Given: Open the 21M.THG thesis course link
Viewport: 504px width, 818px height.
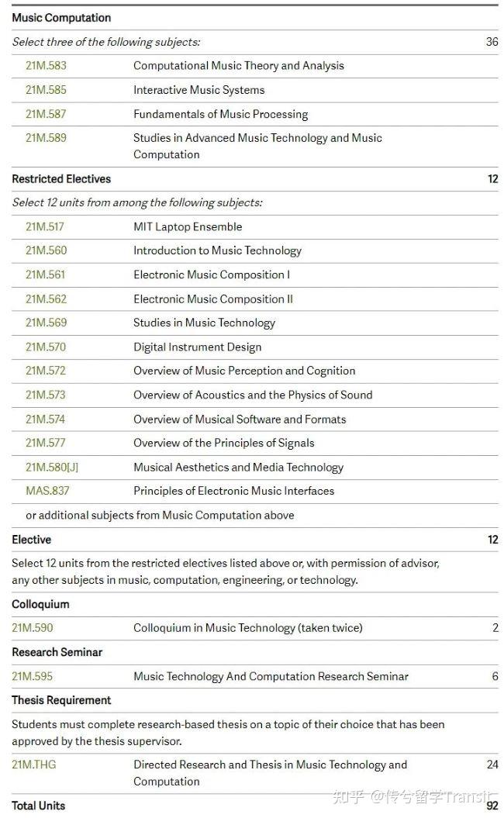Looking at the screenshot, I should pyautogui.click(x=34, y=765).
